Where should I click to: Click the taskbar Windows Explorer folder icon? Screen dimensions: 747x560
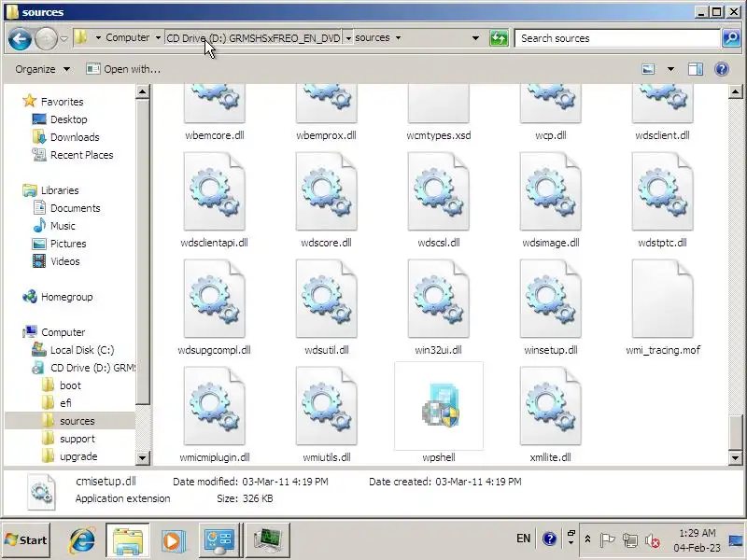[x=128, y=540]
